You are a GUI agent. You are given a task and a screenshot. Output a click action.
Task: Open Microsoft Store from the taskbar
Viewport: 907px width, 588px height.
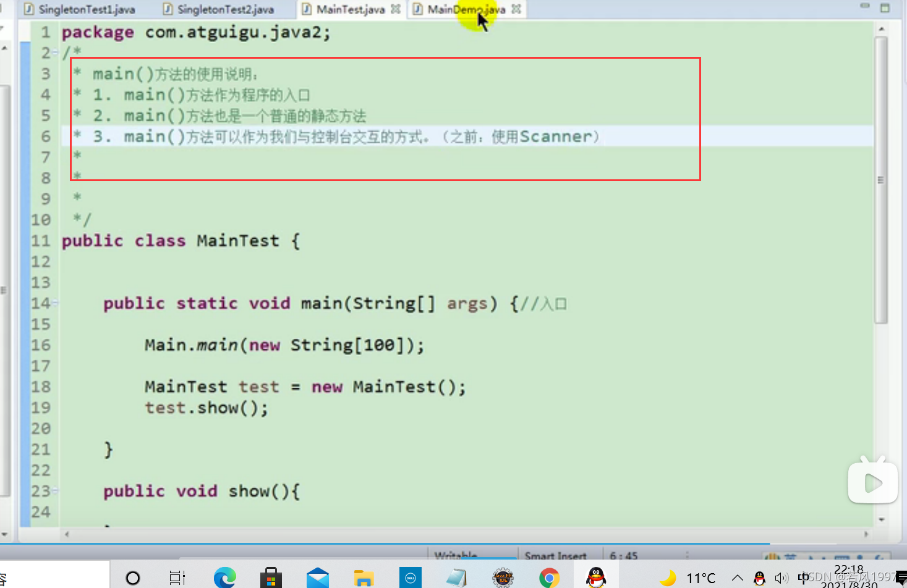coord(271,577)
